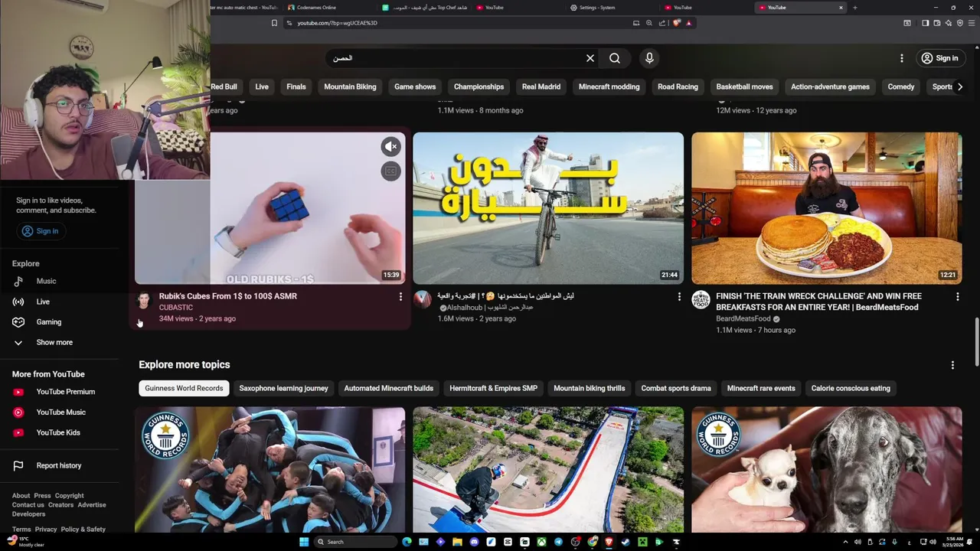This screenshot has width=980, height=551.
Task: Open Rubik's Cubes From 1$ to 100$ title
Action: 228,296
